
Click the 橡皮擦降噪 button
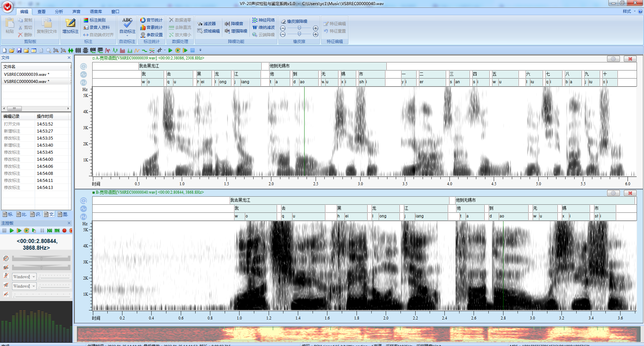click(294, 21)
